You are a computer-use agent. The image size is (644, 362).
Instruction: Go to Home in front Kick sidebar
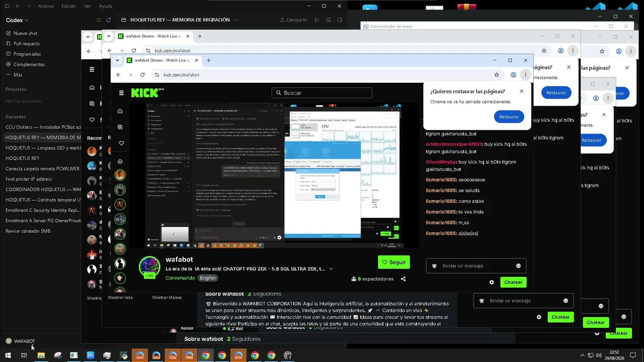click(x=120, y=111)
